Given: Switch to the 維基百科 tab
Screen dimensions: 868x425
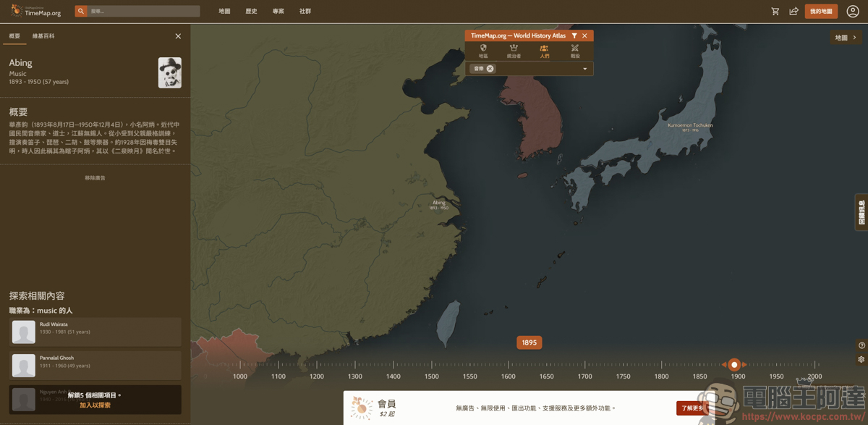Looking at the screenshot, I should pyautogui.click(x=43, y=36).
